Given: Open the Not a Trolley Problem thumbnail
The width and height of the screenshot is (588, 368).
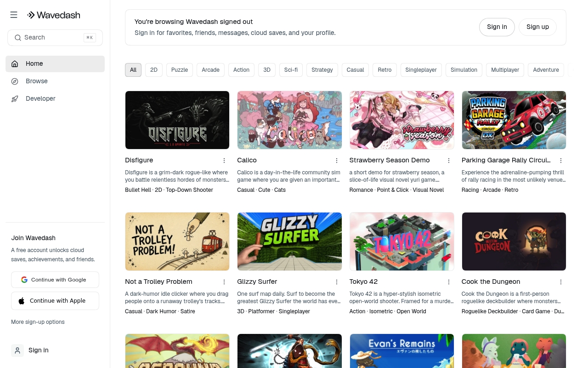Looking at the screenshot, I should (x=177, y=241).
